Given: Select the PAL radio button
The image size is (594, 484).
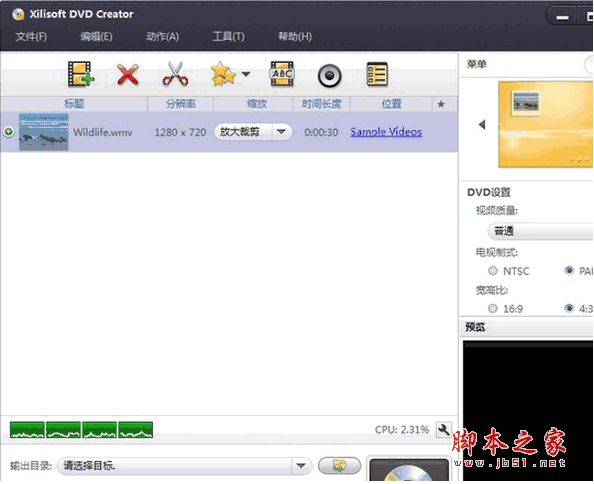Looking at the screenshot, I should click(x=569, y=270).
